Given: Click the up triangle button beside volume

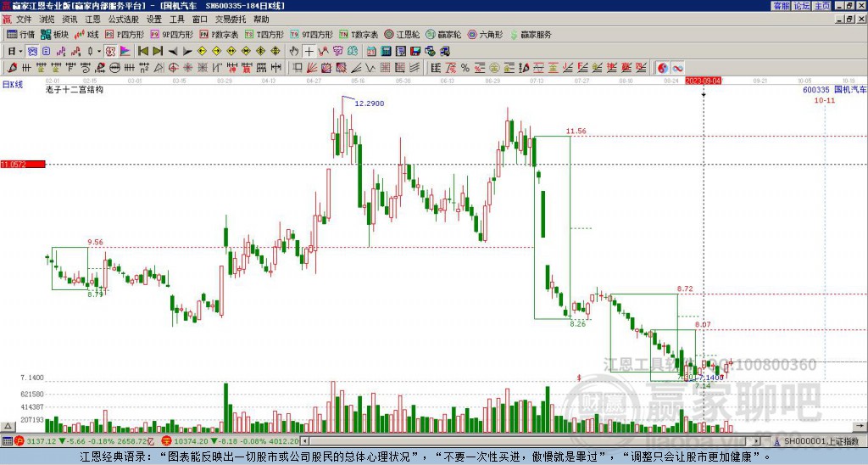Looking at the screenshot, I should [x=8, y=426].
